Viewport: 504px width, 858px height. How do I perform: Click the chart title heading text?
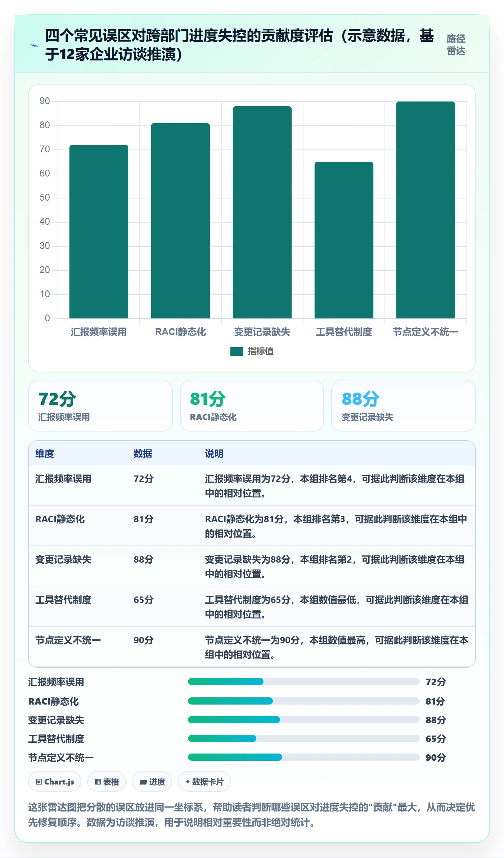[x=239, y=45]
